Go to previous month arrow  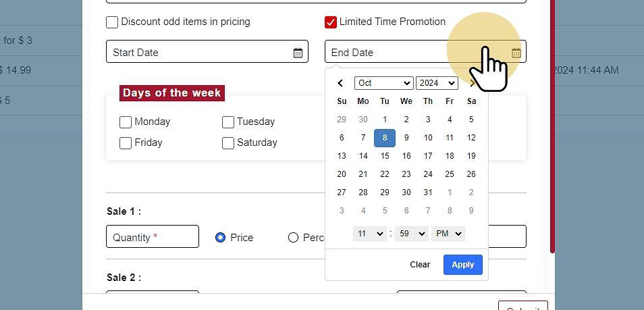pyautogui.click(x=340, y=83)
